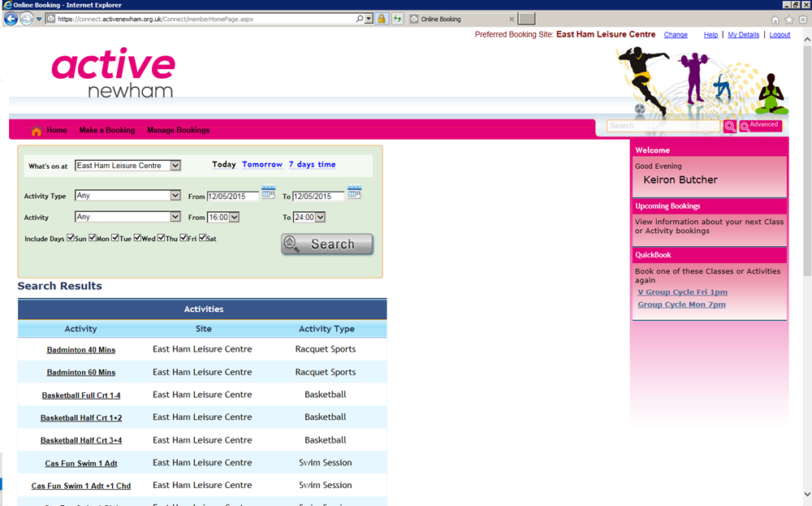Open the Help link
Viewport: 812px width, 506px height.
pos(710,35)
